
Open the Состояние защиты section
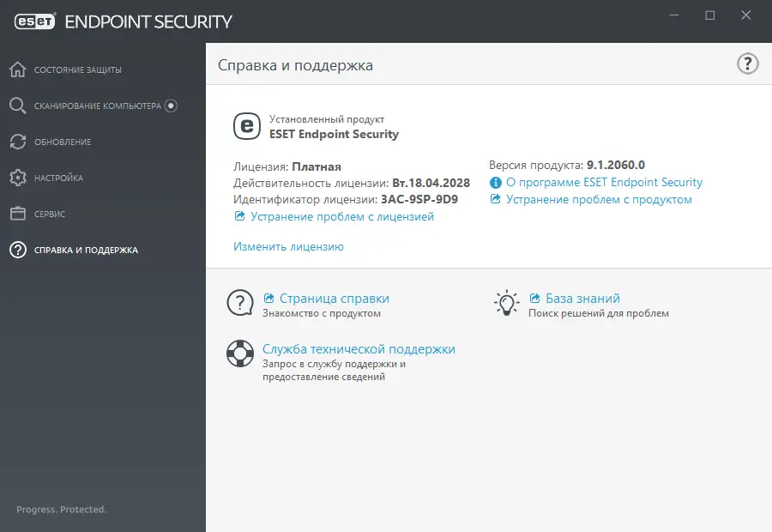click(x=78, y=70)
